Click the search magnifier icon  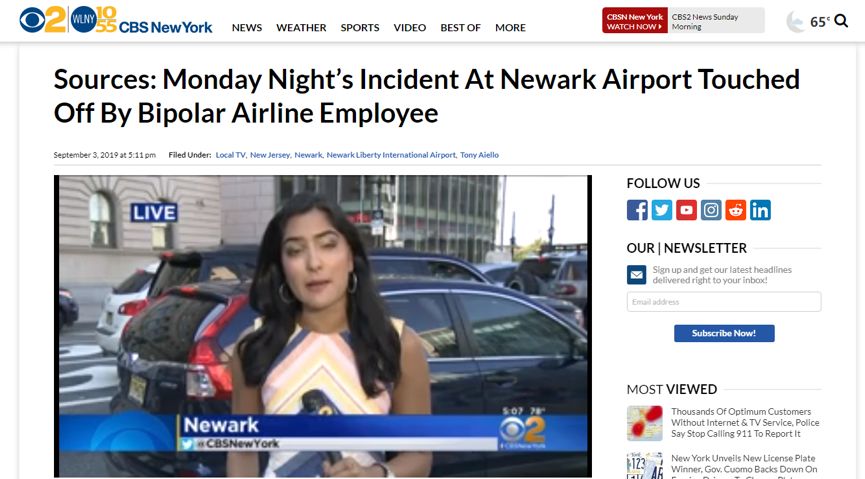841,21
